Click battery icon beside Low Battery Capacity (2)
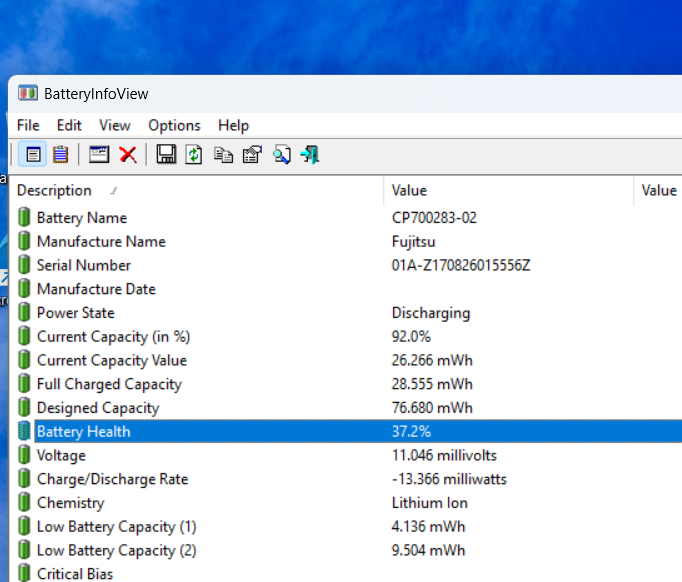The height and width of the screenshot is (582, 682). click(x=24, y=550)
